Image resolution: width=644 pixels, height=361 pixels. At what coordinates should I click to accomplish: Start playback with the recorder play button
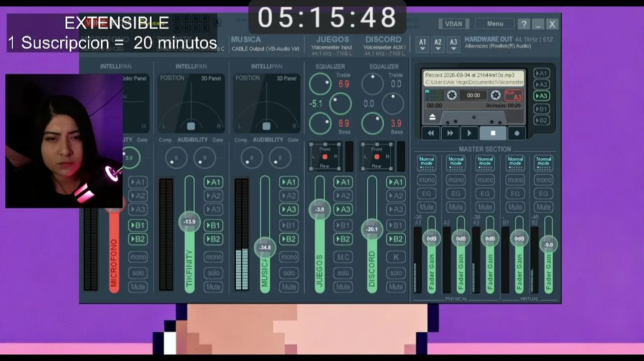pyautogui.click(x=469, y=133)
